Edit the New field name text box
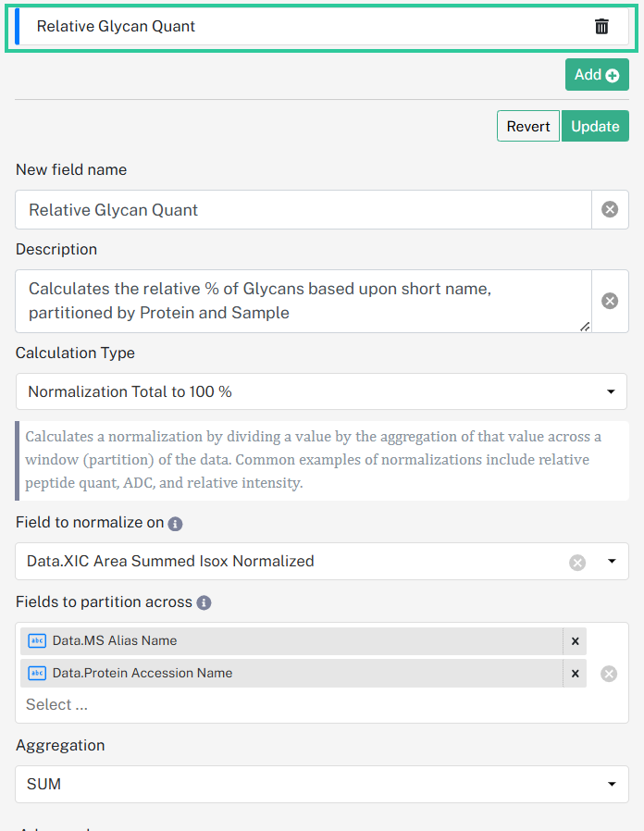 pos(303,210)
